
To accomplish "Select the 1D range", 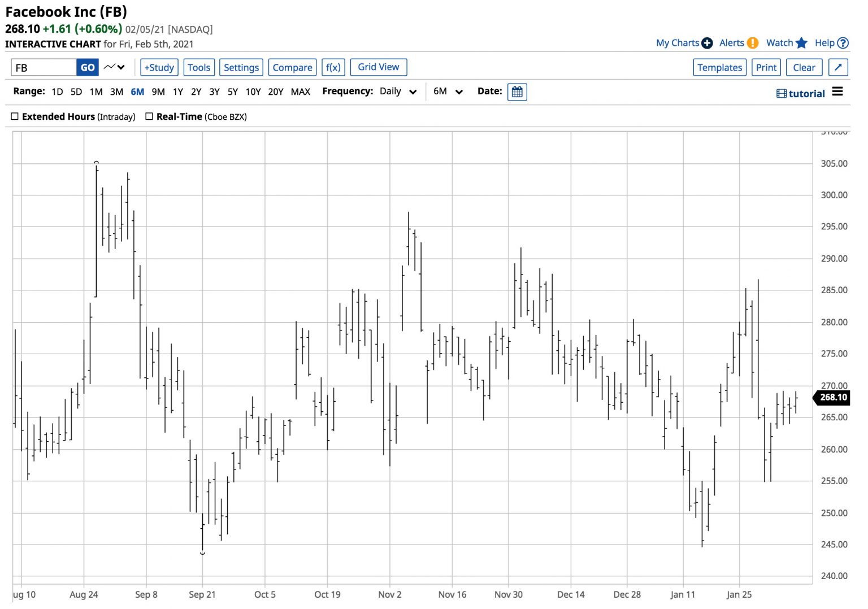I will pos(58,93).
